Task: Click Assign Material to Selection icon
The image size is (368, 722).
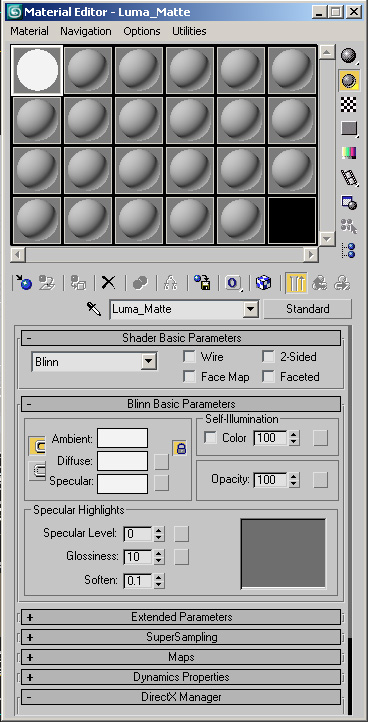Action: click(78, 283)
